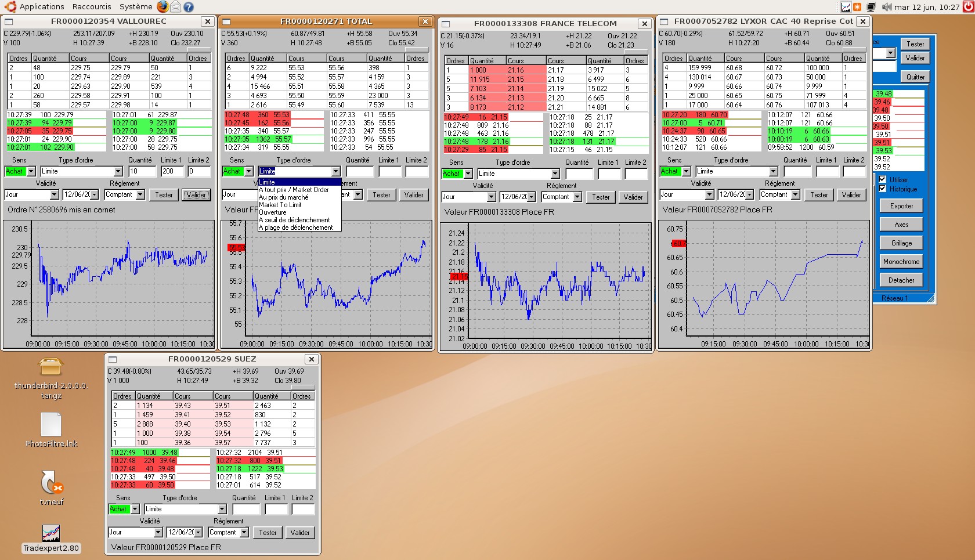Open Type d'ordre dropdown in VALLOUREC window

click(118, 171)
